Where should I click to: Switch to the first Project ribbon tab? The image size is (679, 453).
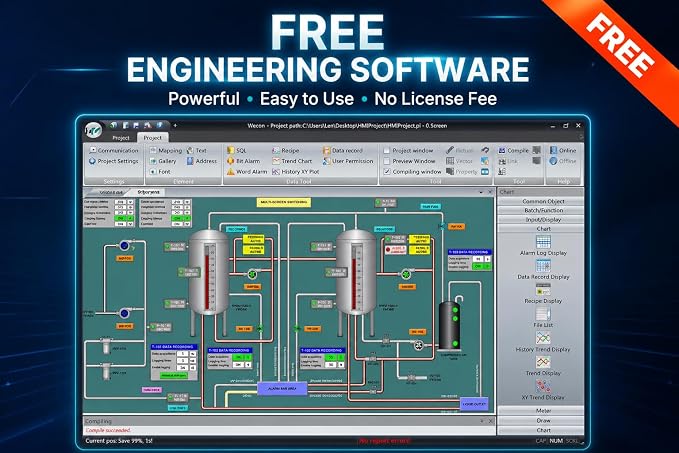(120, 138)
